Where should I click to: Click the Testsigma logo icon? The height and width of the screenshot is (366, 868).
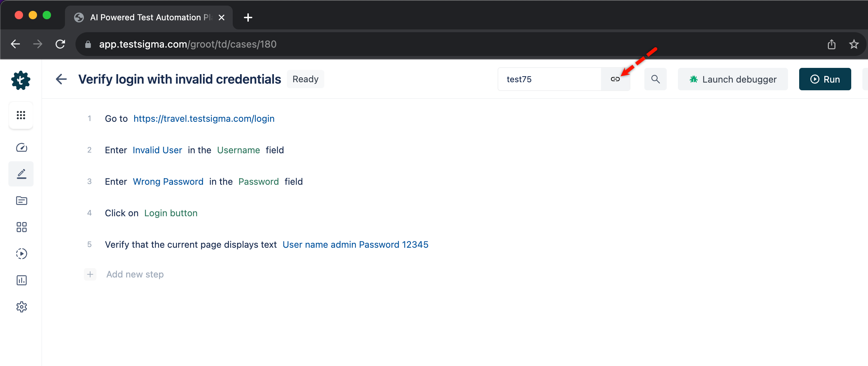coord(21,80)
